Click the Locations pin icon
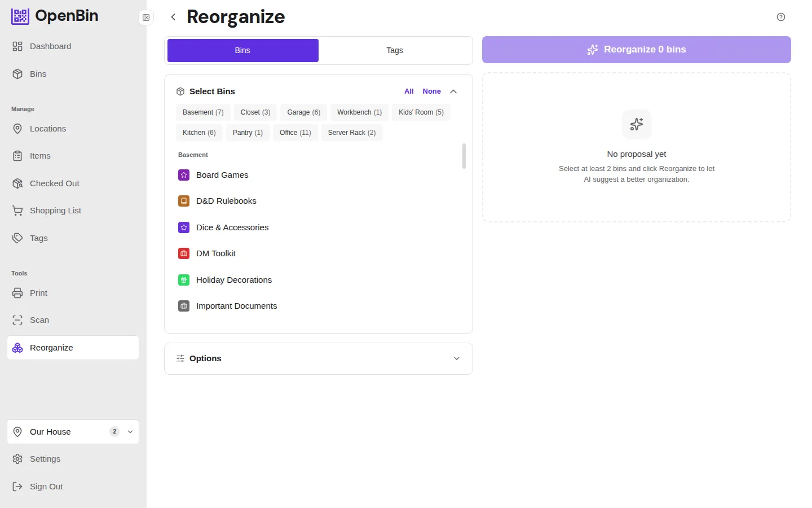 17,129
